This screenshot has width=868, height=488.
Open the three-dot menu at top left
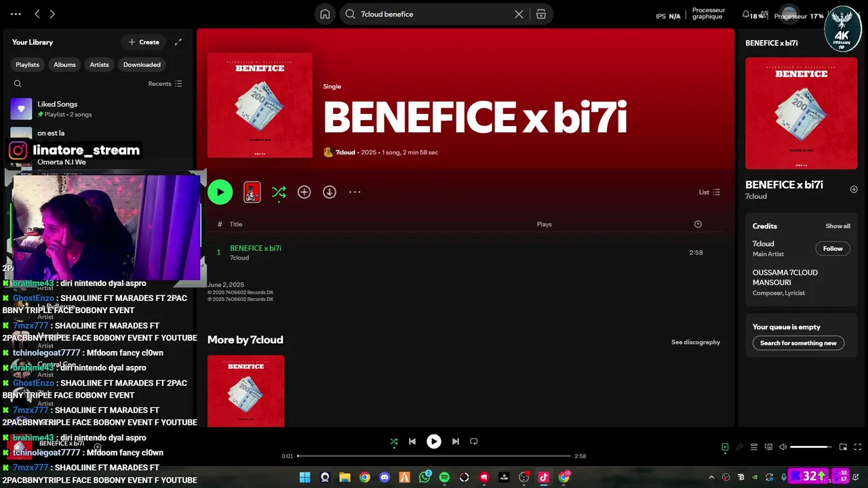pos(16,14)
